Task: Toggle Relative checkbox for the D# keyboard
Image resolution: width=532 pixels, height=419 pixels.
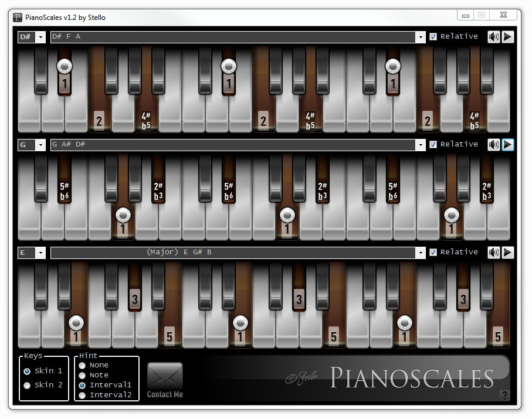Action: [433, 36]
